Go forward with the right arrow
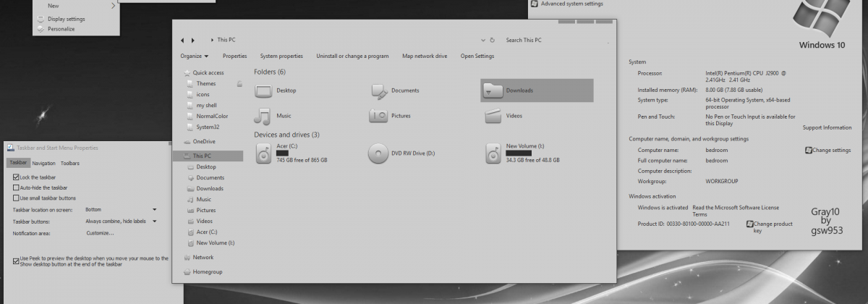Image resolution: width=868 pixels, height=304 pixels. point(192,41)
